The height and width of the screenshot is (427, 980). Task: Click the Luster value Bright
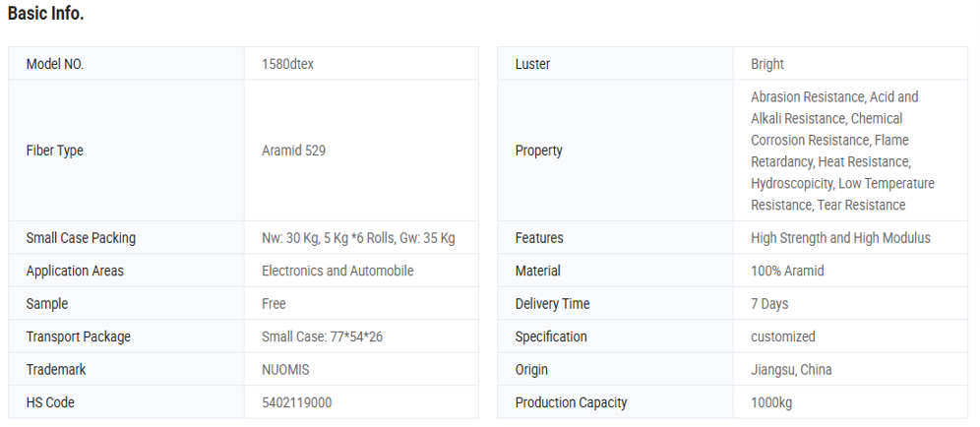click(x=767, y=64)
